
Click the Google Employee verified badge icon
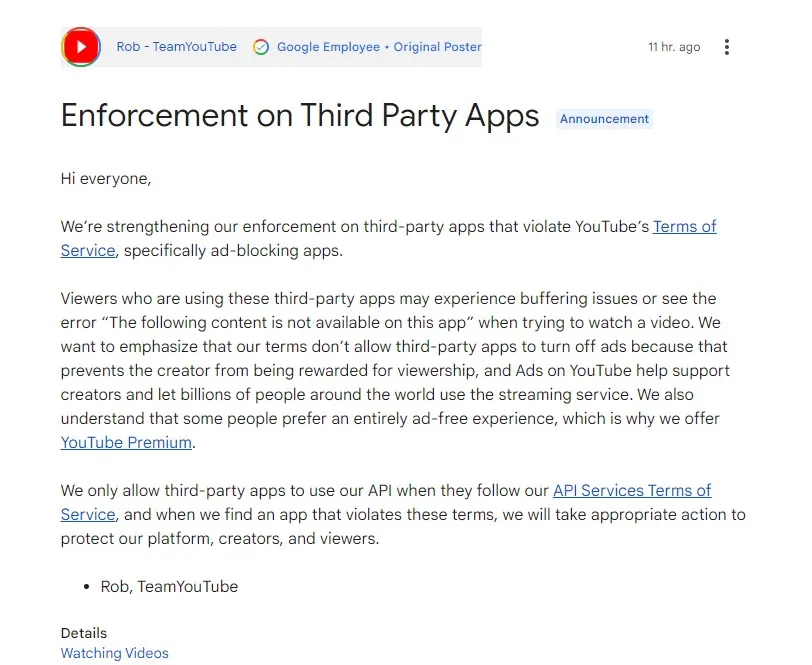[x=261, y=47]
